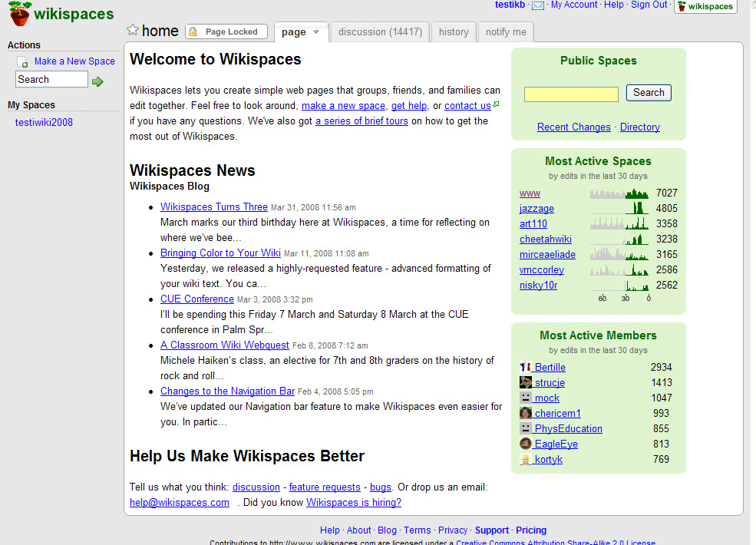The image size is (756, 545).
Task: Click Sign Out in the top menu
Action: [649, 5]
